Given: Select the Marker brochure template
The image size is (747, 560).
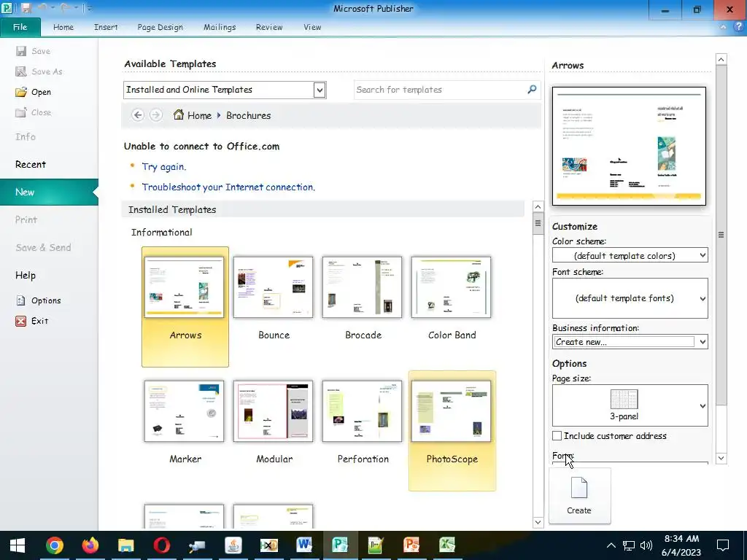Looking at the screenshot, I should [185, 424].
